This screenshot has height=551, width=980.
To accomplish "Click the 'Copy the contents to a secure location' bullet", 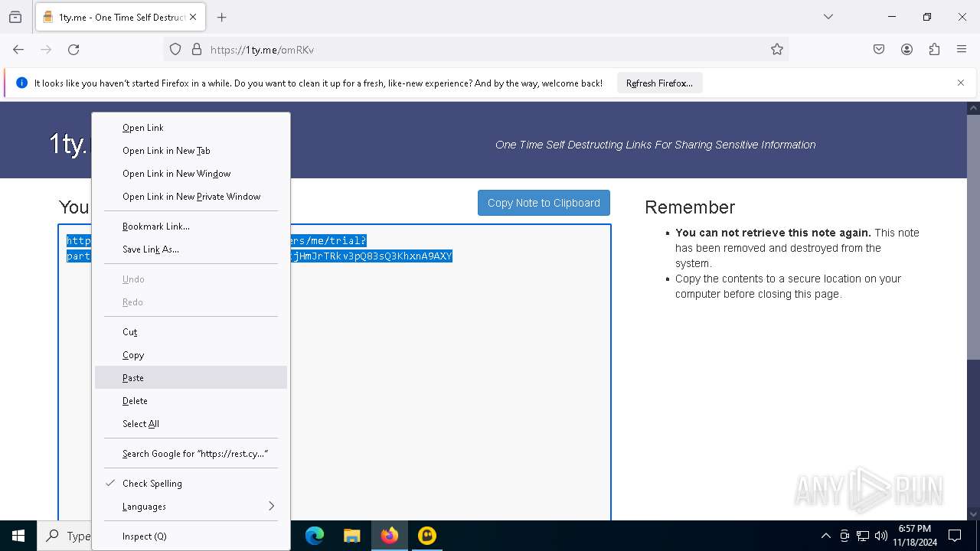I will tap(788, 286).
